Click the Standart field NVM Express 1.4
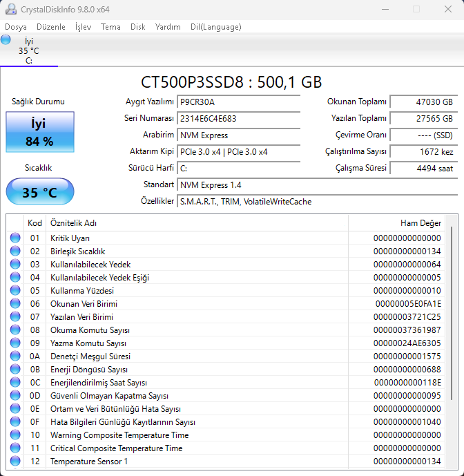Image resolution: width=464 pixels, height=476 pixels. pos(317,185)
